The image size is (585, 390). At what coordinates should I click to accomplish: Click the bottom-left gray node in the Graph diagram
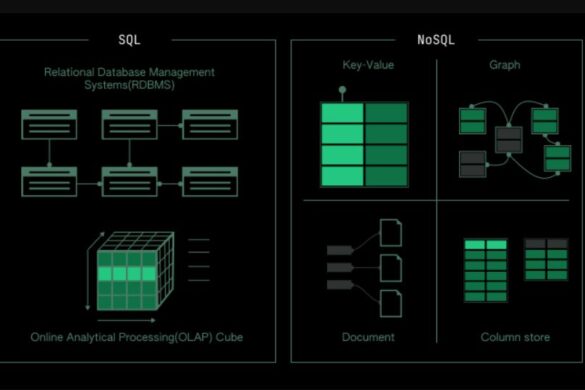tap(472, 164)
